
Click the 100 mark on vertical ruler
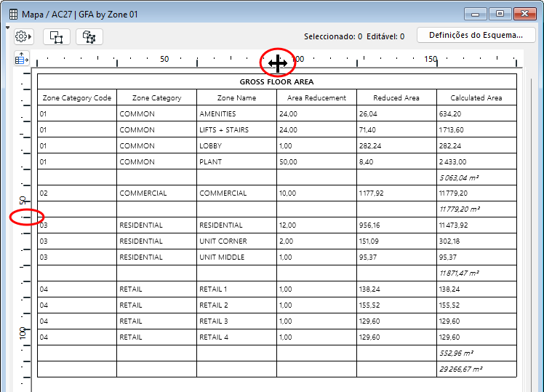(x=23, y=333)
